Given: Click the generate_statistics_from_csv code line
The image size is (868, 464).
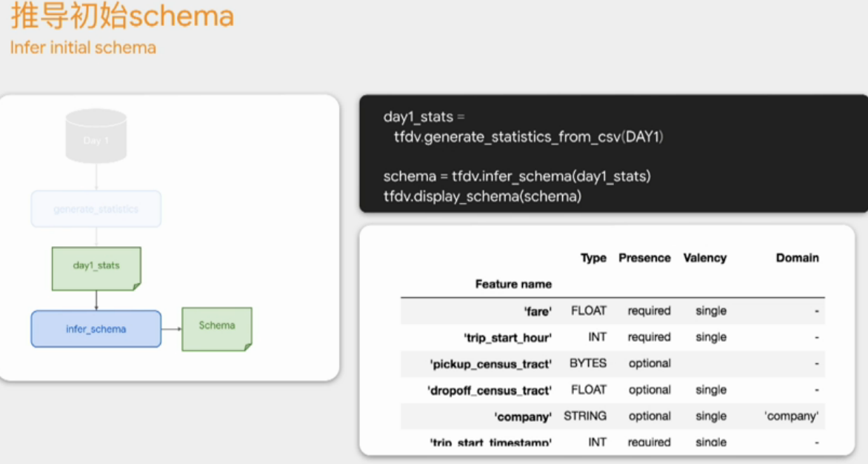Looking at the screenshot, I should coord(529,137).
